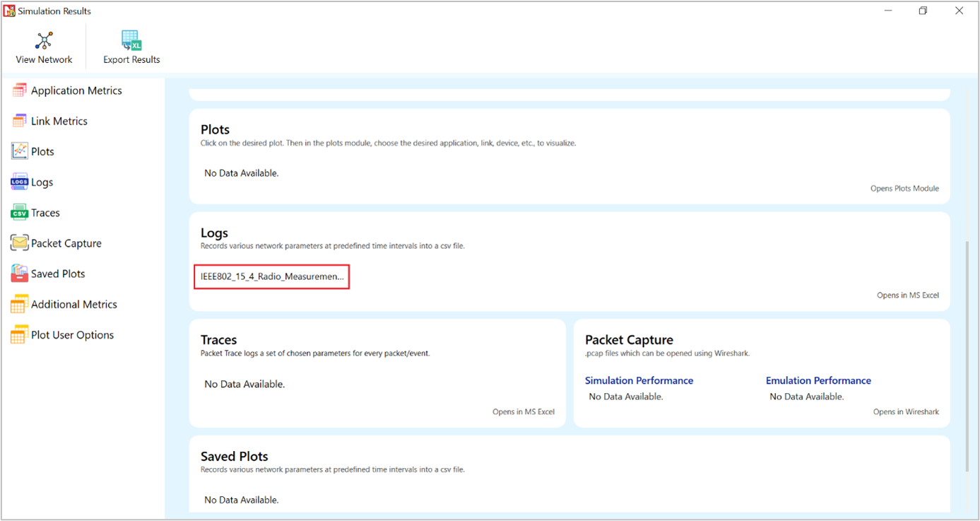
Task: Open the IEEE802_15_4_Radio_Measurements log file
Action: click(x=272, y=276)
